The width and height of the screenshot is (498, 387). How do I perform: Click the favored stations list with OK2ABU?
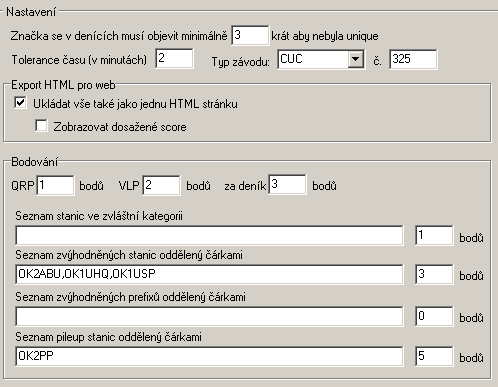[x=209, y=274]
